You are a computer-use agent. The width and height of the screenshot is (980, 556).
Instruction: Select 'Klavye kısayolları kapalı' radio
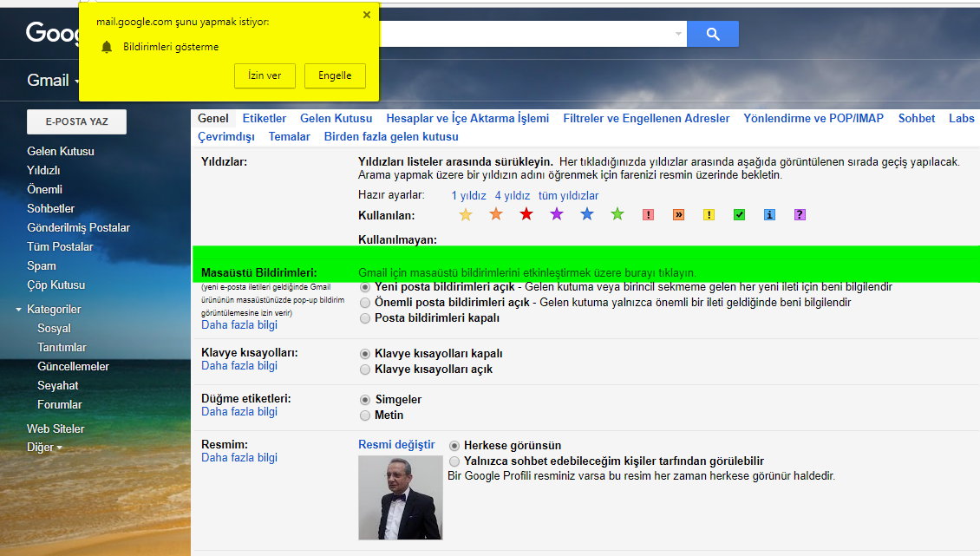coord(365,354)
